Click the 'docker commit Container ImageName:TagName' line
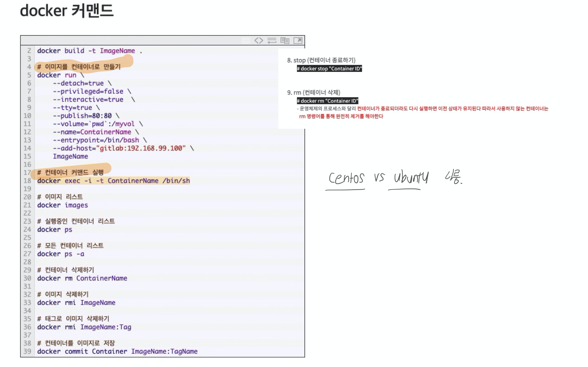The image size is (588, 367). click(x=117, y=351)
